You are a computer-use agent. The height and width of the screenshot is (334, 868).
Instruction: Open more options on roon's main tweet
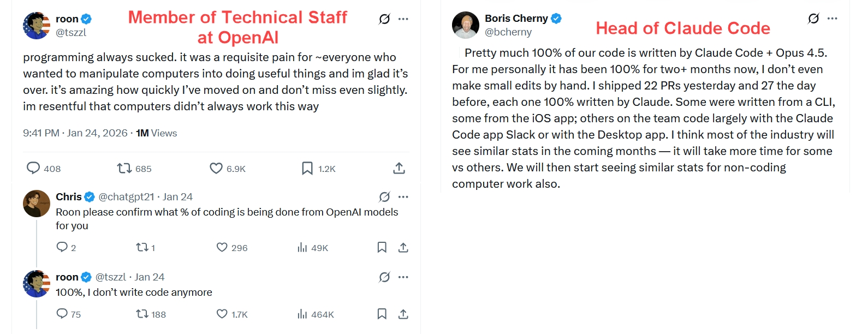[x=403, y=19]
